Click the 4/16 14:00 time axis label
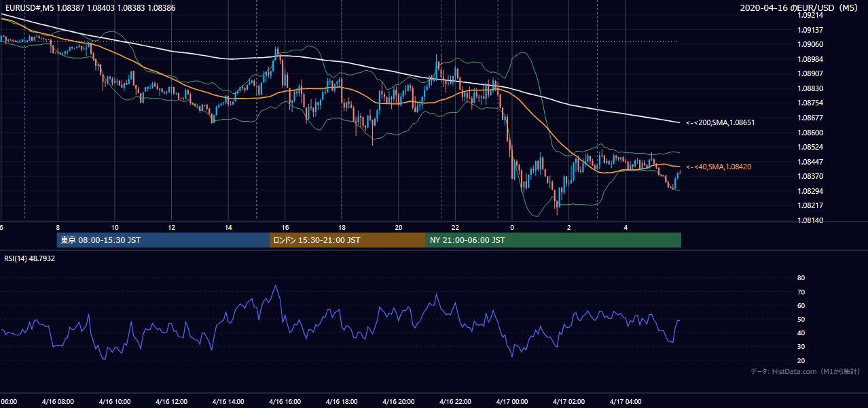The image size is (868, 408). (x=228, y=401)
